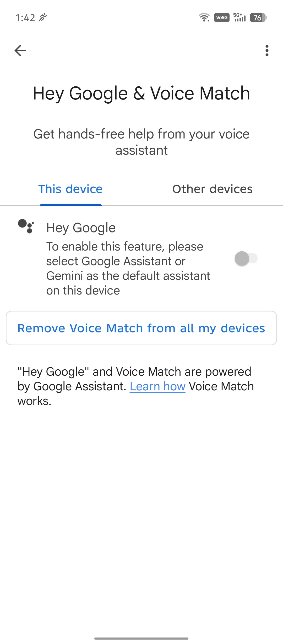Tap the battery level indicator
This screenshot has height=644, width=283.
pyautogui.click(x=258, y=18)
